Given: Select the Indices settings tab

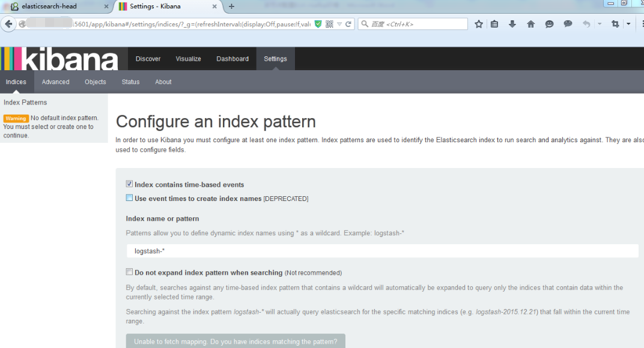Looking at the screenshot, I should tap(16, 82).
